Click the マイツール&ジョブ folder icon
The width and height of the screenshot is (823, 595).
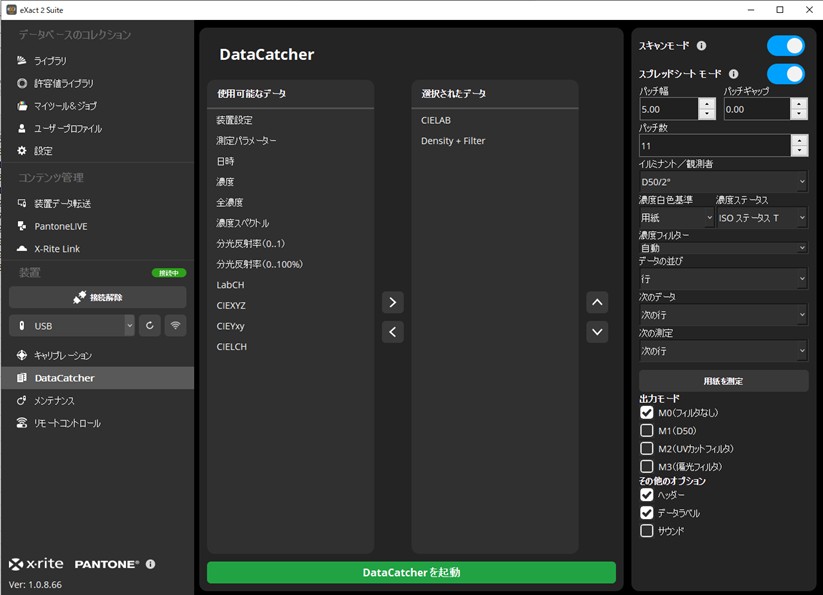tap(22, 105)
